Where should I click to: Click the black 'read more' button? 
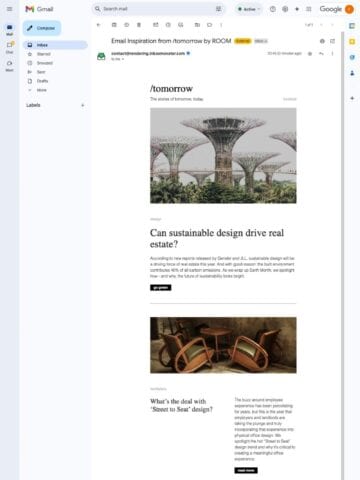[x=246, y=470]
